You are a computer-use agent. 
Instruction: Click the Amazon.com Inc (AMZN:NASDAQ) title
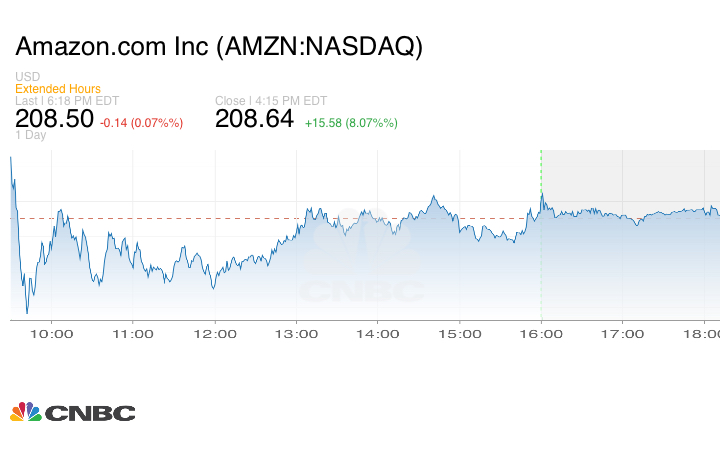(219, 47)
